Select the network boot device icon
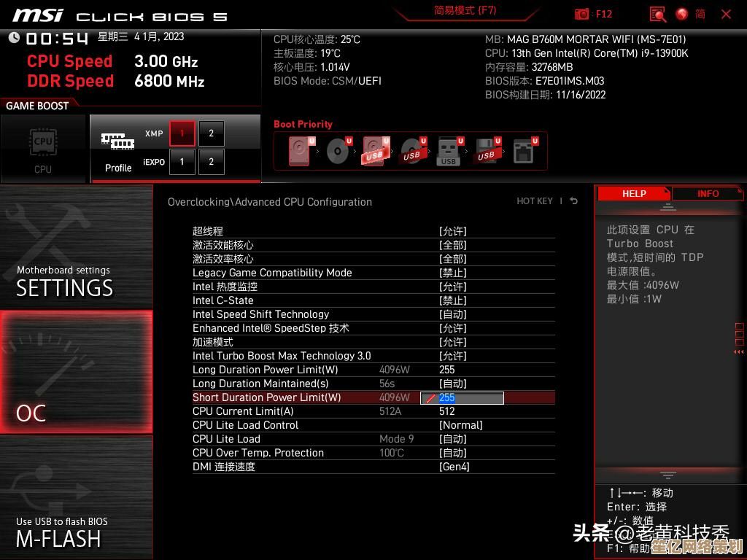The image size is (747, 560). [x=524, y=151]
